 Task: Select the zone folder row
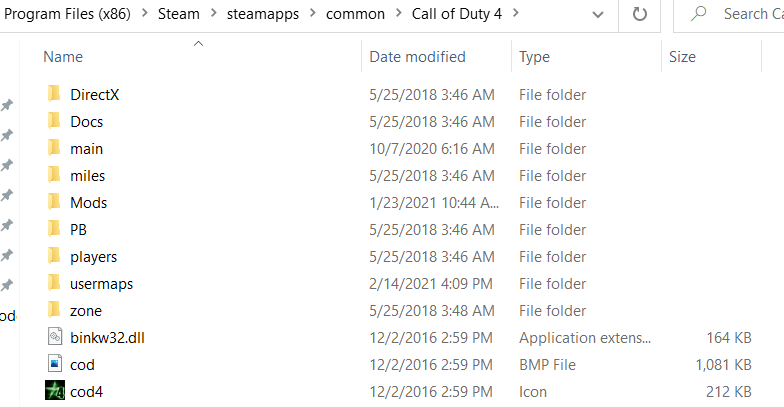tap(400, 310)
